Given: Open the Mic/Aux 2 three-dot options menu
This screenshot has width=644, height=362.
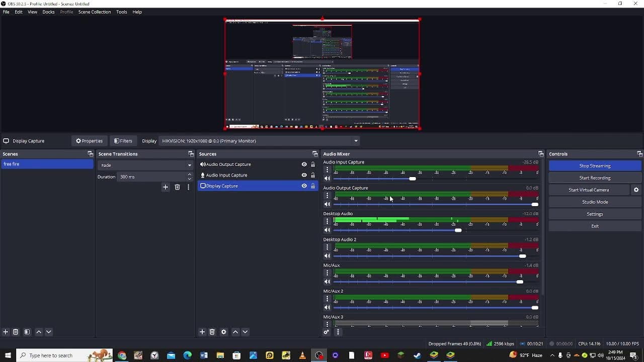Looking at the screenshot, I should [327, 299].
